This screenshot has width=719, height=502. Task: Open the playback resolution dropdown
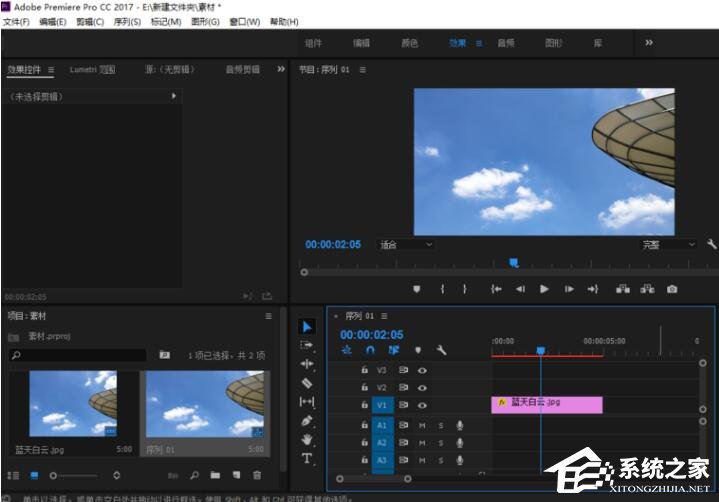pos(669,244)
